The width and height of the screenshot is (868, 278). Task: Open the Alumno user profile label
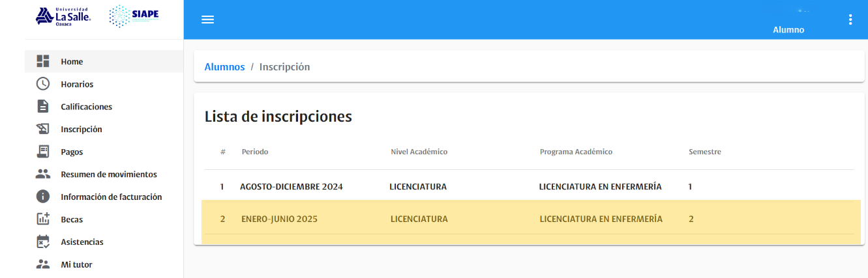[x=788, y=30]
